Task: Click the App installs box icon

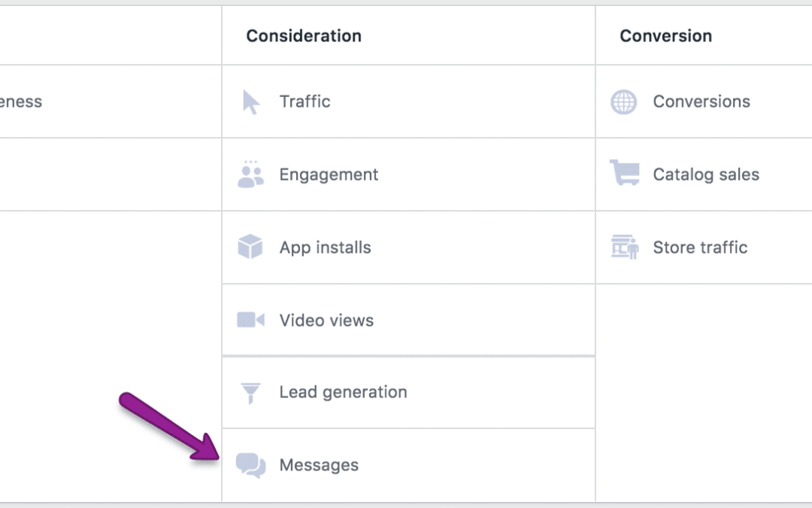Action: 250,247
